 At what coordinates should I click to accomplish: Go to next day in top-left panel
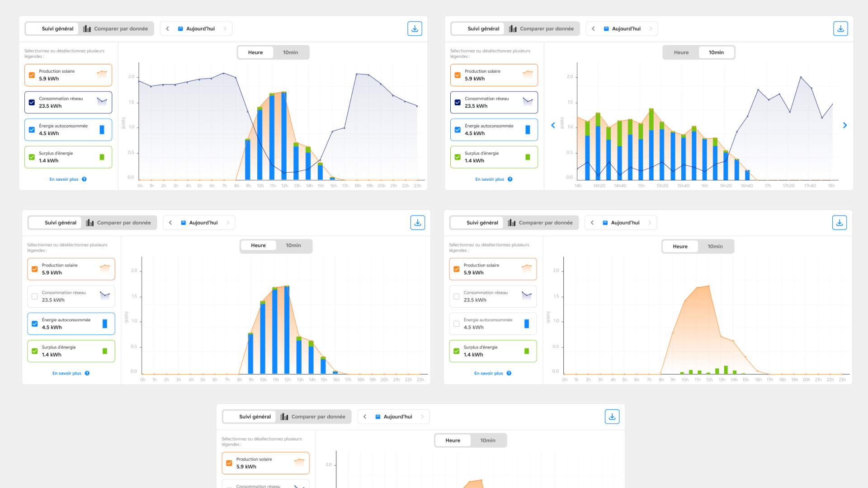point(225,28)
